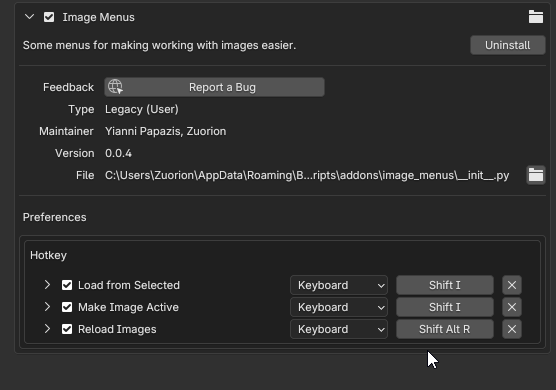This screenshot has height=390, width=556.
Task: Click the Make Image Active label
Action: 128,307
